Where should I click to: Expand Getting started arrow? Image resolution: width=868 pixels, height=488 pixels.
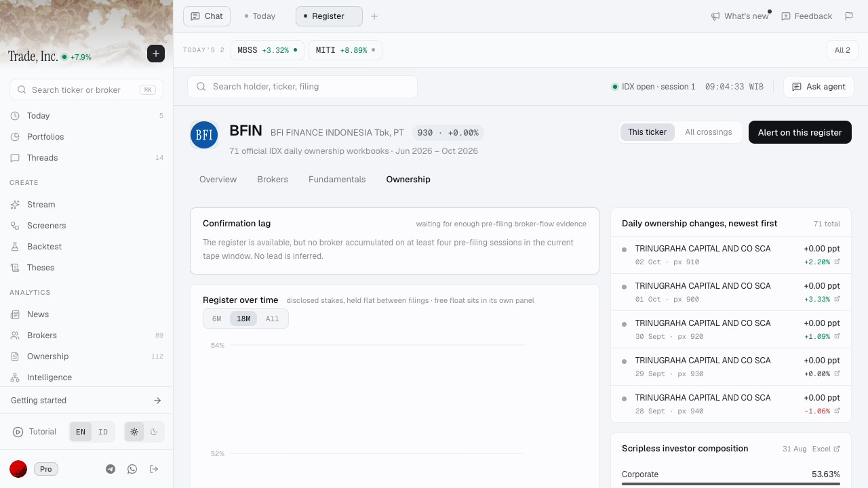click(157, 401)
